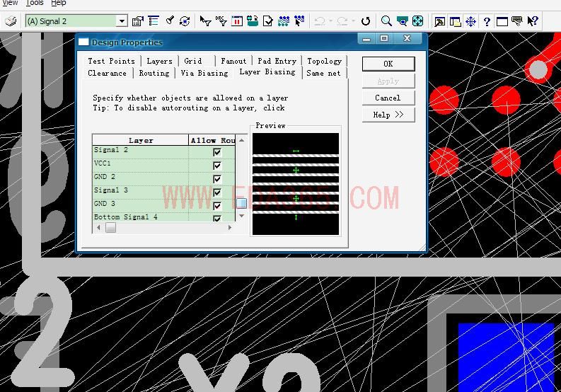Toggle Allow Routing for GND 2
Screen dimensions: 561x392
tap(216, 179)
